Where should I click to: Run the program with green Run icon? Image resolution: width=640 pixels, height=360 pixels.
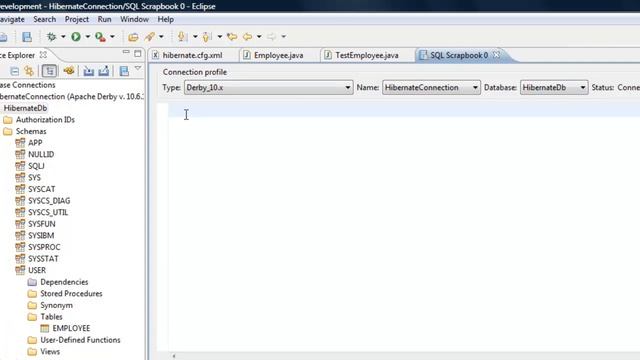tap(76, 37)
